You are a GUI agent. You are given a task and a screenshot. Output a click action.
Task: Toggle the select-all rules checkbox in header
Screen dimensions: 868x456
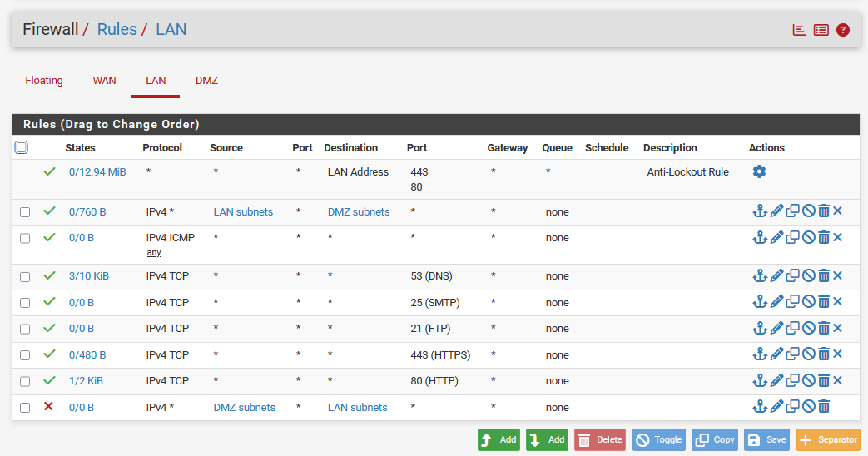pos(22,147)
